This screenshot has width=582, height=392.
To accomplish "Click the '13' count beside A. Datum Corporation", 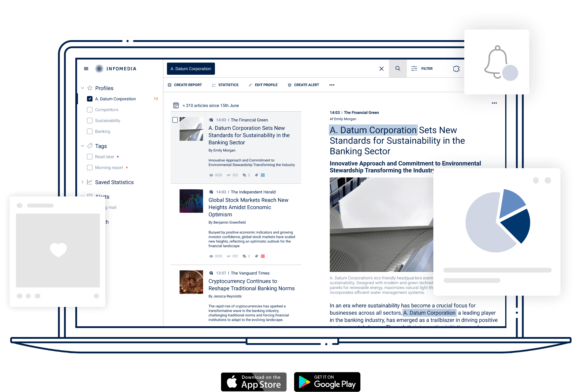I will [x=156, y=99].
